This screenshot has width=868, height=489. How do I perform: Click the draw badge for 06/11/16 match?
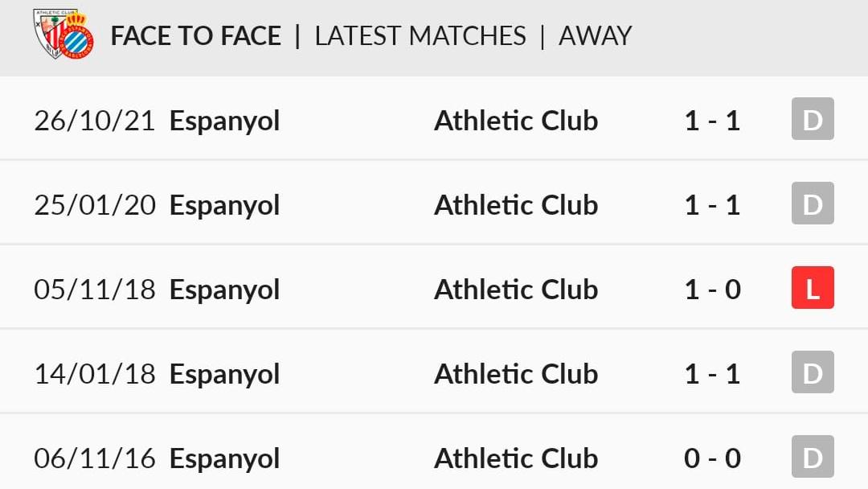(813, 457)
